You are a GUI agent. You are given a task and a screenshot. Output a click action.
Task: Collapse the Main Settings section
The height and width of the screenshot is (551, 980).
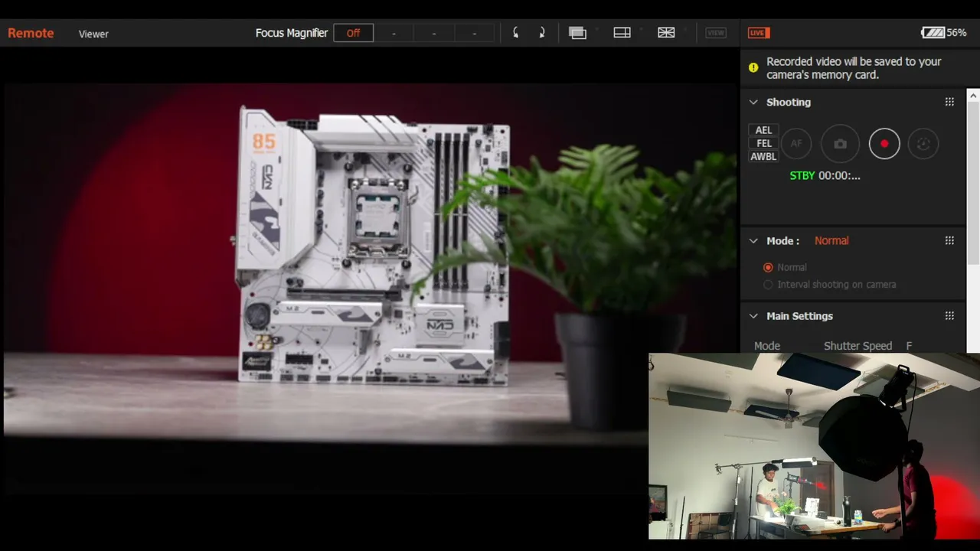pyautogui.click(x=753, y=316)
